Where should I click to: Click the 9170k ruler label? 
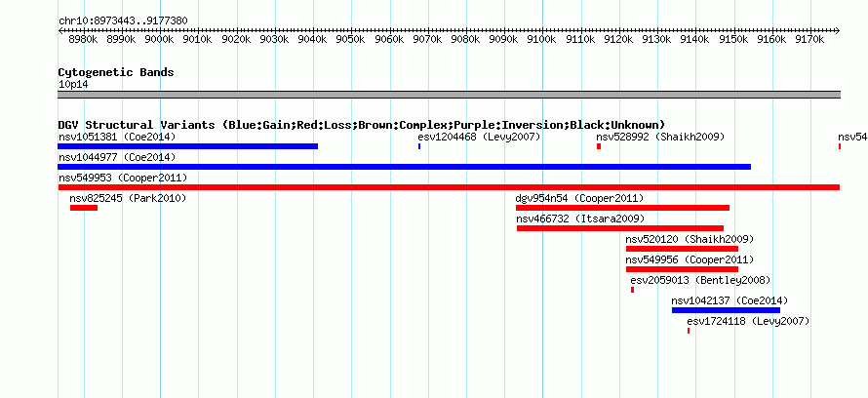809,40
